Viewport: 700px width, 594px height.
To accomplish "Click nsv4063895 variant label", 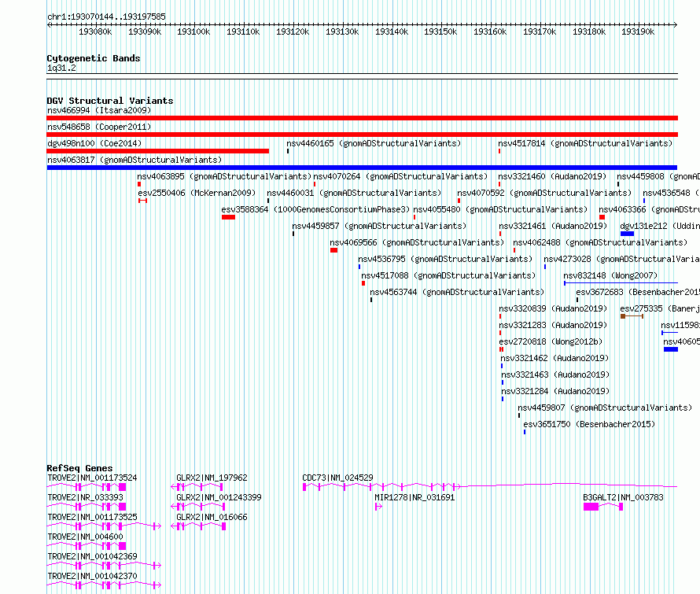I will click(x=224, y=176).
